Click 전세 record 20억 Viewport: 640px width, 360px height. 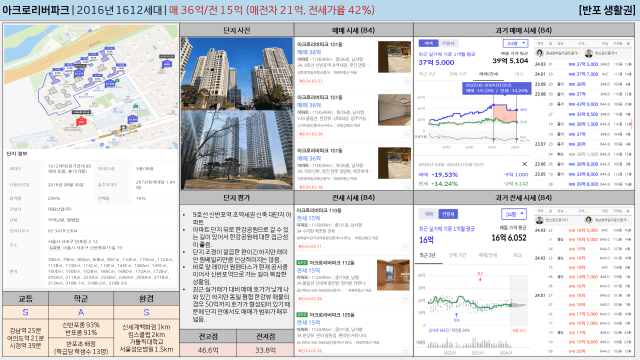(x=577, y=351)
